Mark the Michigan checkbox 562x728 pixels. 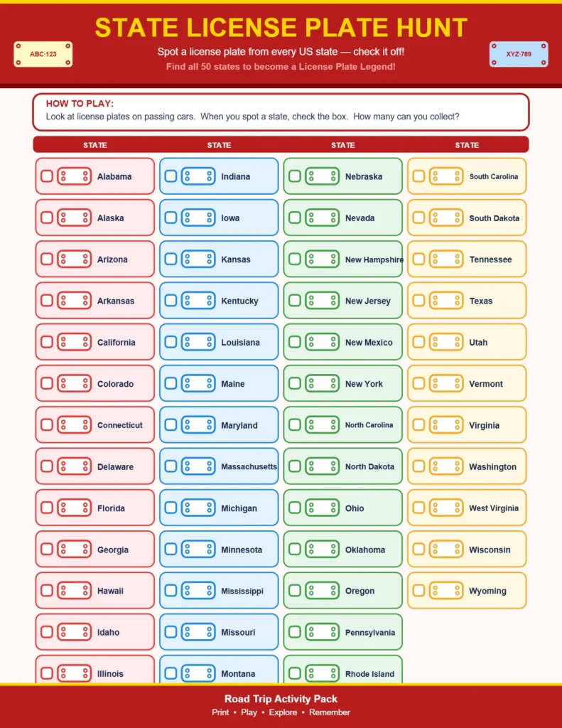(171, 508)
